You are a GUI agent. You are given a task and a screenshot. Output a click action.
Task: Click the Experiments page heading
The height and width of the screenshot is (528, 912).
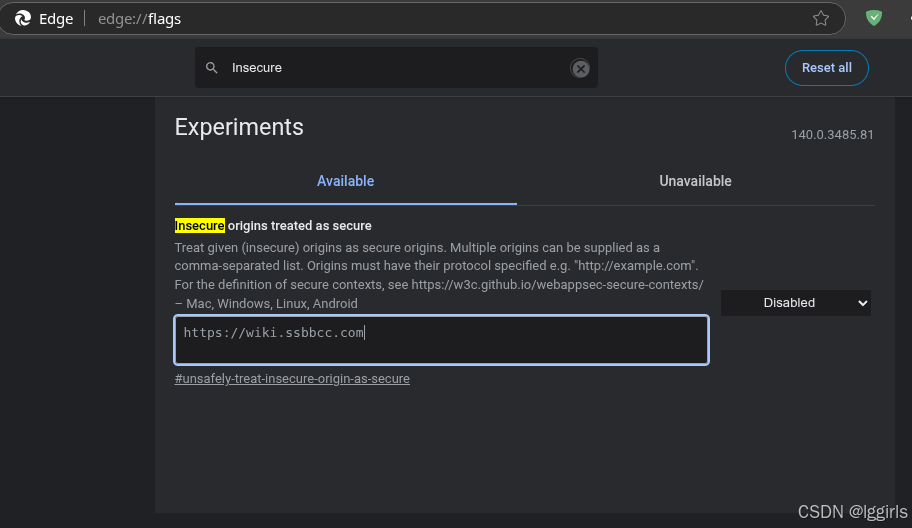coord(239,127)
